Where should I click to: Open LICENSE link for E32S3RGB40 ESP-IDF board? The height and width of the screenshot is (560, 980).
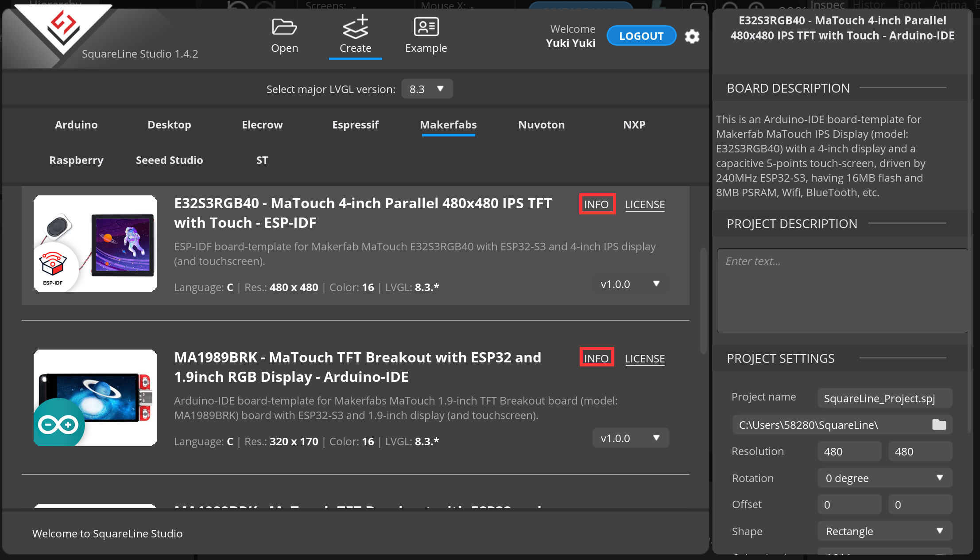645,204
